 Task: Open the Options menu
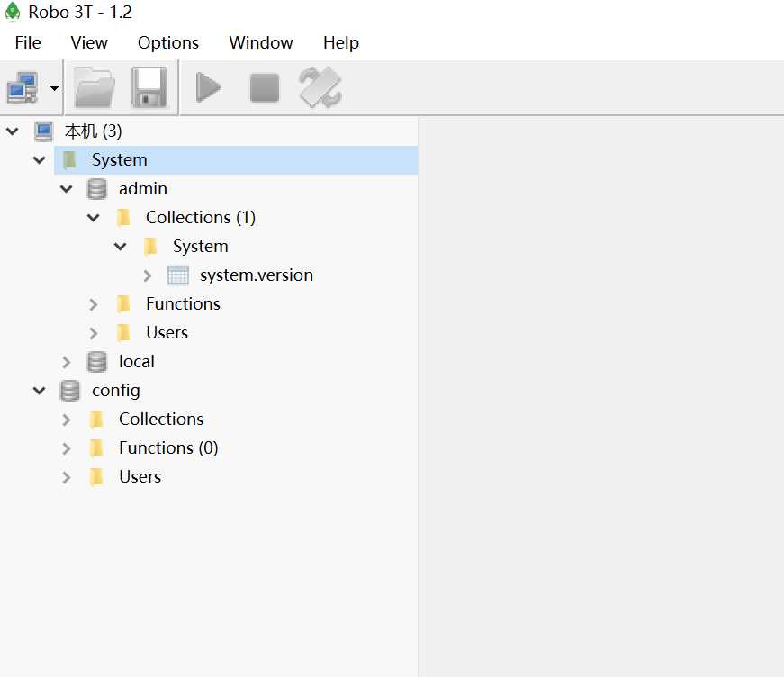(168, 42)
